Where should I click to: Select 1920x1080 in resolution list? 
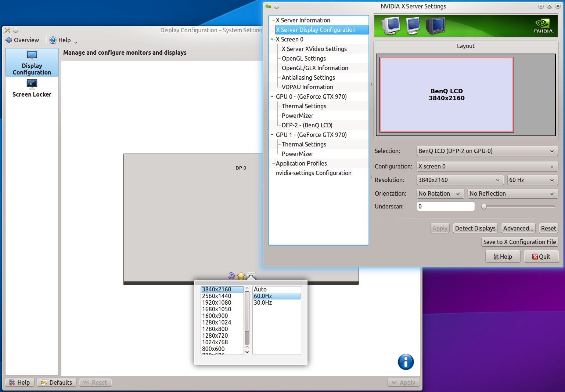tap(222, 302)
